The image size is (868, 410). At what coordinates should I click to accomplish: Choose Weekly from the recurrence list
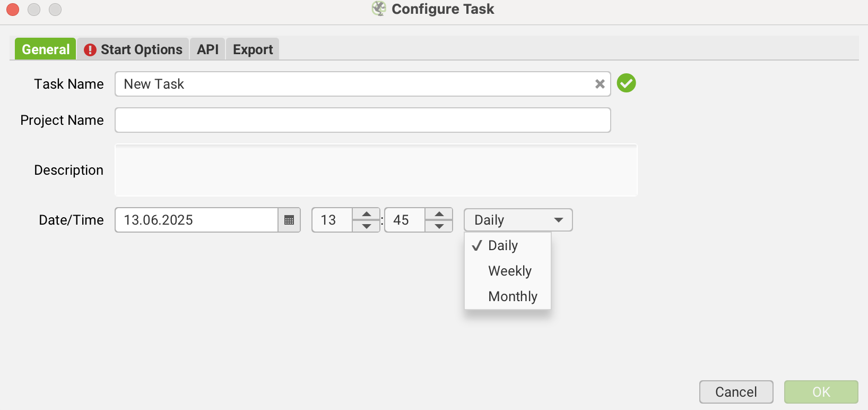click(x=509, y=271)
